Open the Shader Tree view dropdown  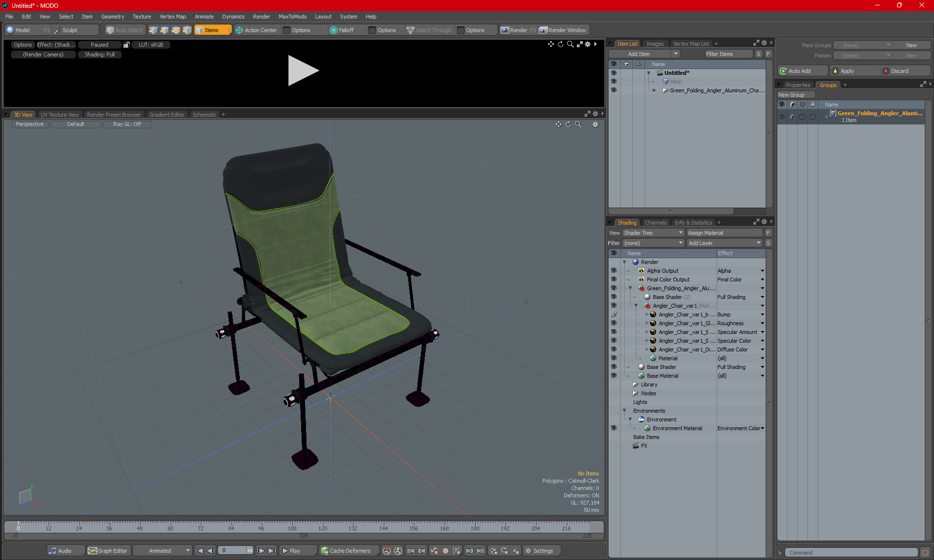coord(653,233)
